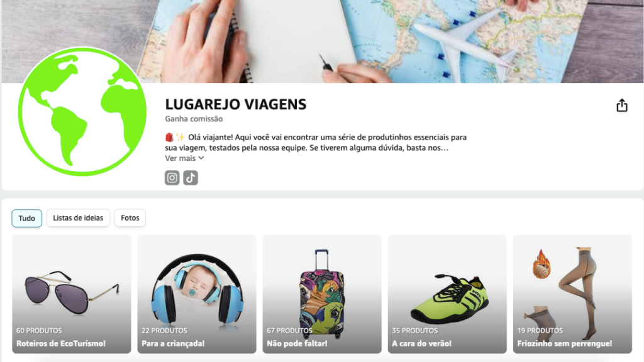Open A cara do verão! shoe card

(447, 294)
